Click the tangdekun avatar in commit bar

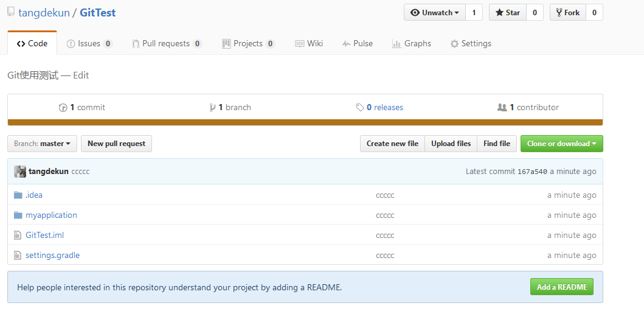(x=20, y=172)
